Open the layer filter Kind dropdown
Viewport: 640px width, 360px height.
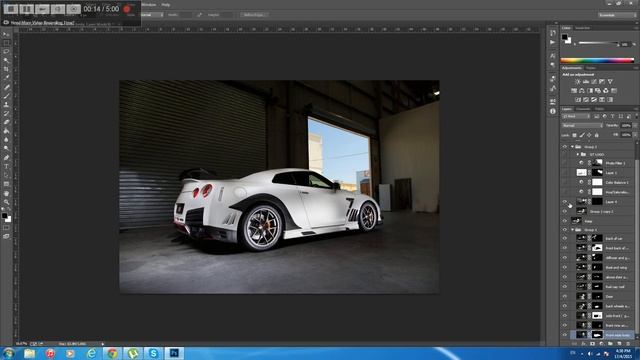tap(576, 116)
